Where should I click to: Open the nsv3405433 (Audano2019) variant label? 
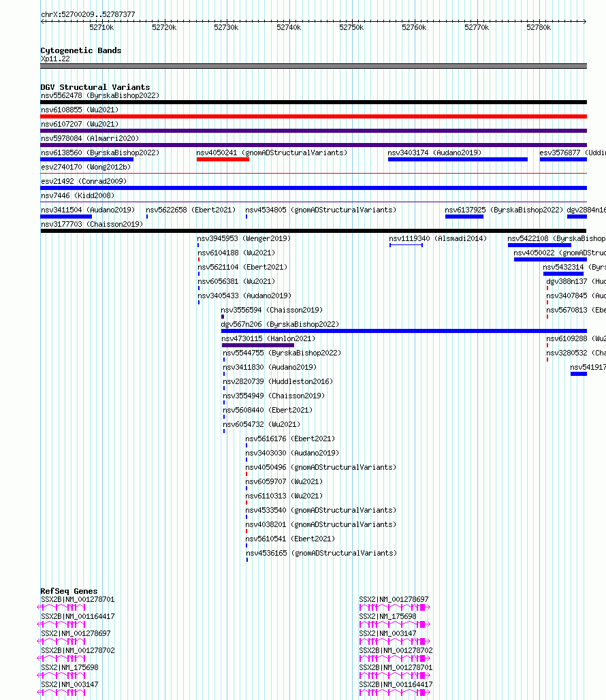pos(244,296)
